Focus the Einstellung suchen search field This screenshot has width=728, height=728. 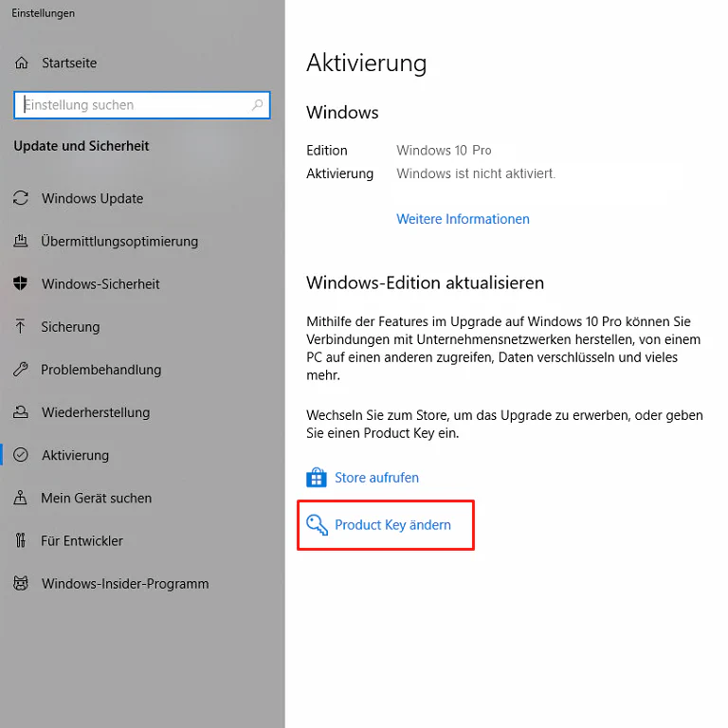133,105
